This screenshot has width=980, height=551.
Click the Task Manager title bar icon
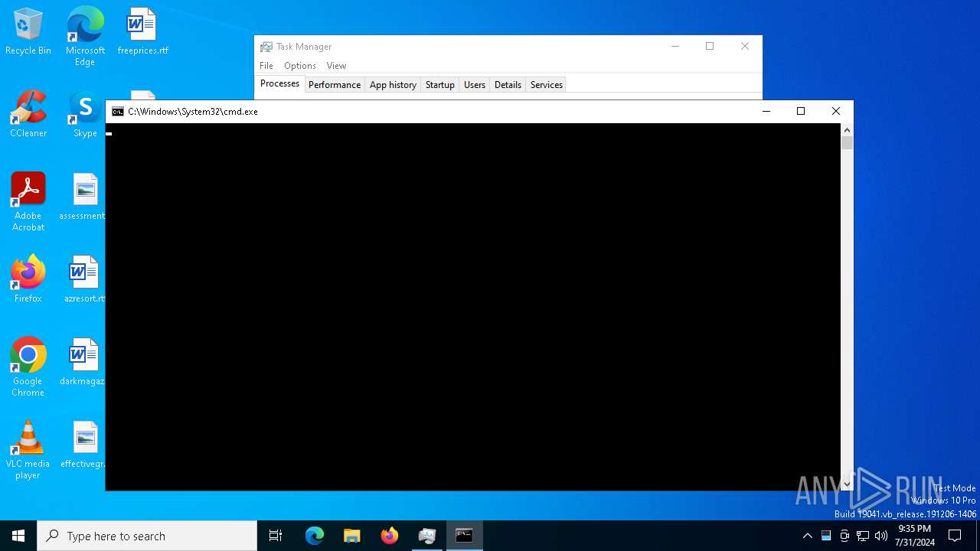pyautogui.click(x=266, y=47)
